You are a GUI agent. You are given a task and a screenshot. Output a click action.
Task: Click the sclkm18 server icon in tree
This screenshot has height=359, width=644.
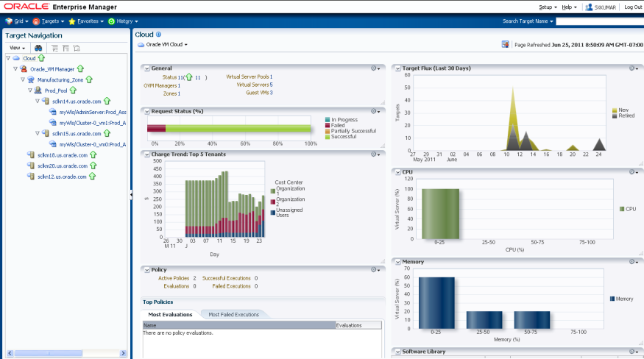pos(31,154)
